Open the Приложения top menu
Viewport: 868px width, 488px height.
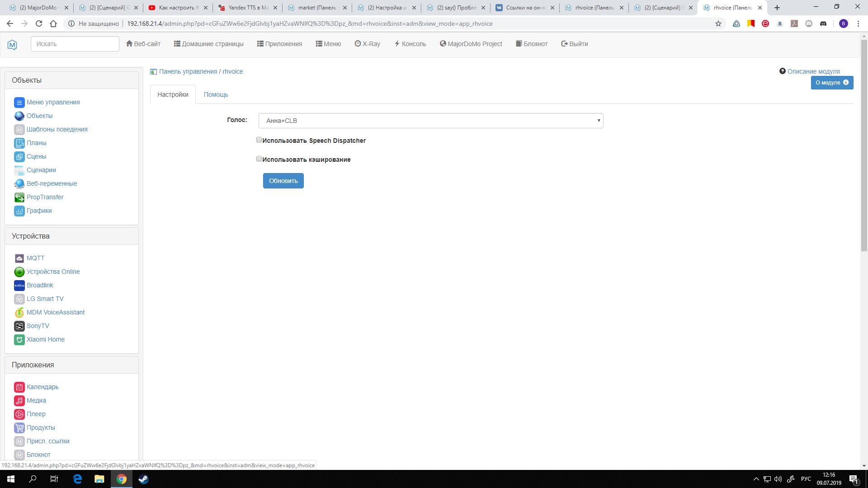(279, 44)
